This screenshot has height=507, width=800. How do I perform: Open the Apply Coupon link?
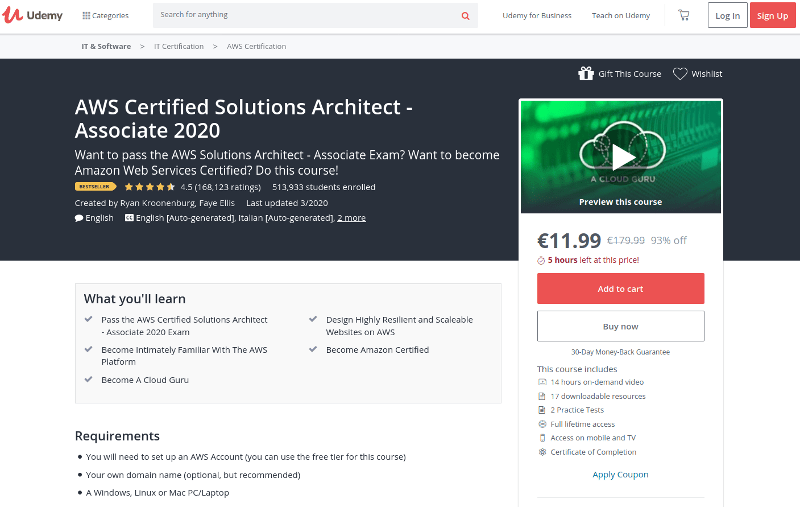click(620, 474)
